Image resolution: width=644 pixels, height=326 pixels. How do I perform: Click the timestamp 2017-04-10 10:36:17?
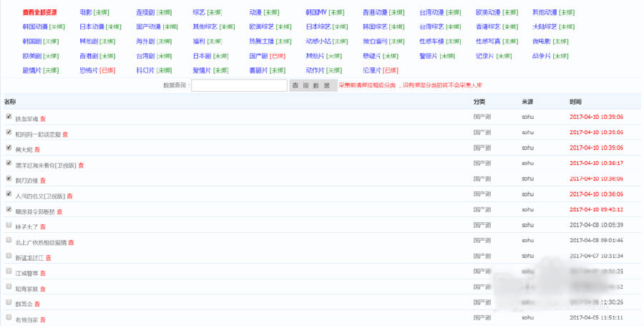(596, 163)
